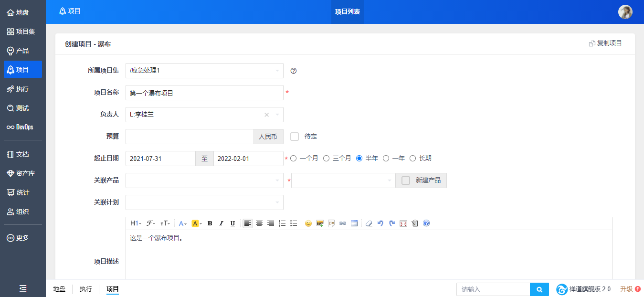
Task: Insert numbered list in editor
Action: point(282,223)
